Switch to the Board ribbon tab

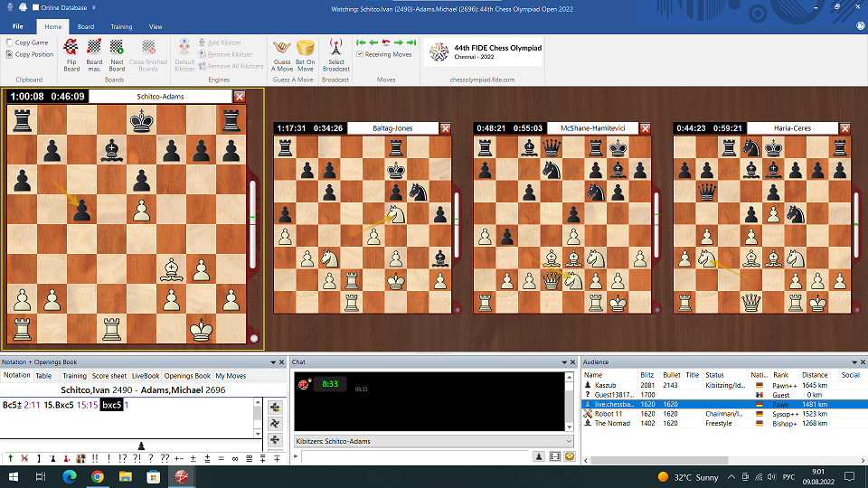[86, 26]
